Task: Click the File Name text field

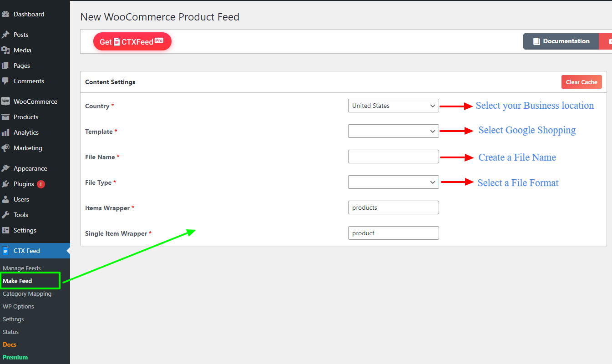Action: pos(393,157)
